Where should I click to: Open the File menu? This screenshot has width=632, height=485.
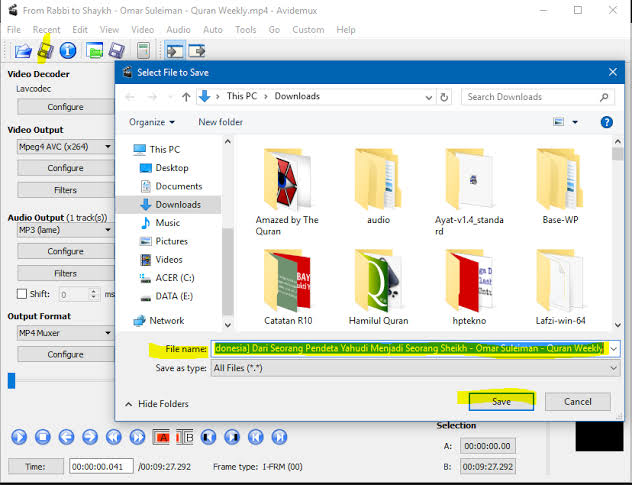point(14,30)
